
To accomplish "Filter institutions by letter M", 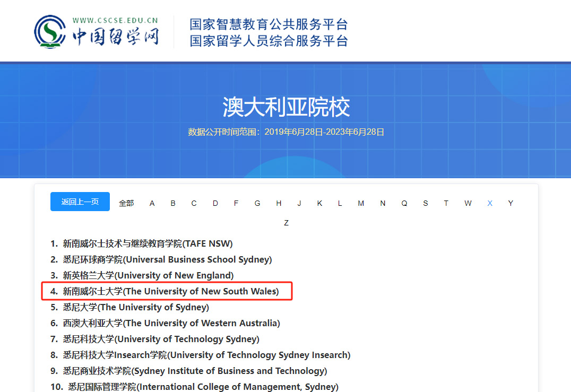I will pos(361,203).
